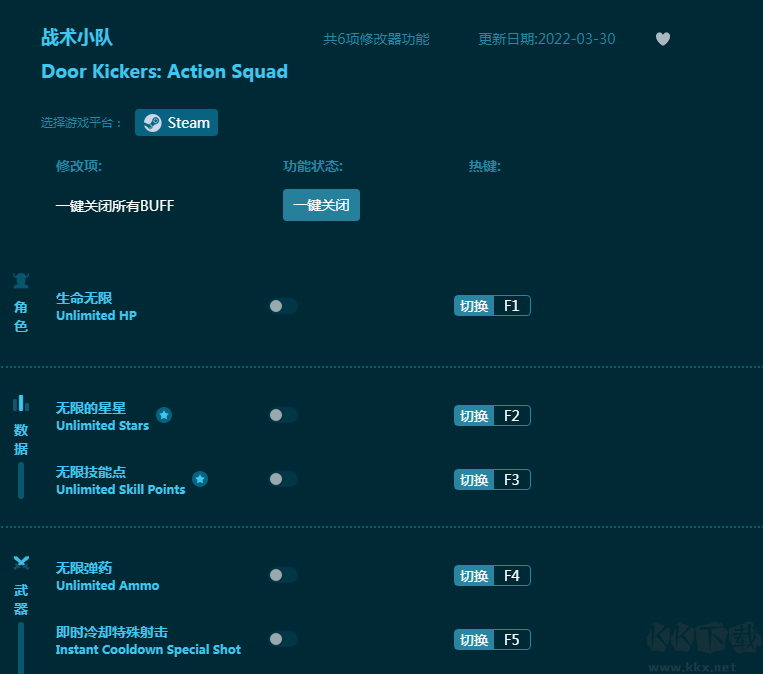This screenshot has width=763, height=674.
Task: Click 切换 button for F4 hotkey
Action: tap(474, 575)
